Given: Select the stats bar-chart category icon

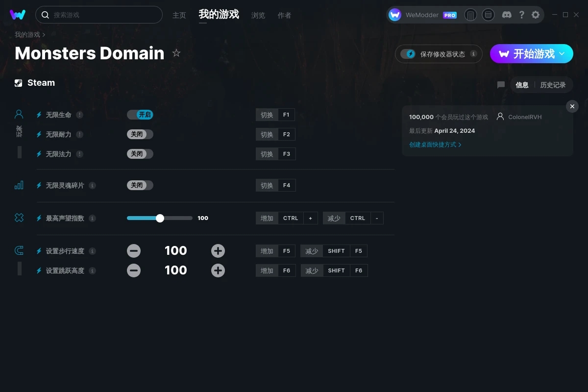Looking at the screenshot, I should click(x=19, y=185).
